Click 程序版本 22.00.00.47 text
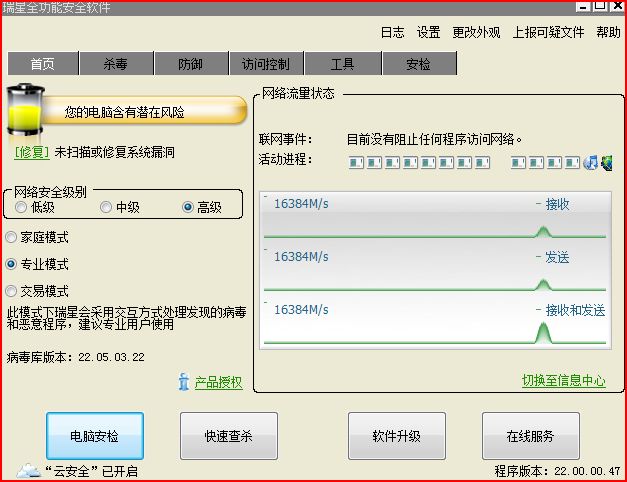 pos(557,471)
